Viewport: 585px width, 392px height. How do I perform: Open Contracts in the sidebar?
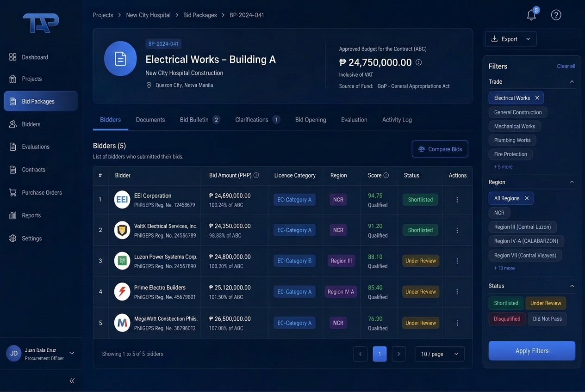(x=41, y=170)
